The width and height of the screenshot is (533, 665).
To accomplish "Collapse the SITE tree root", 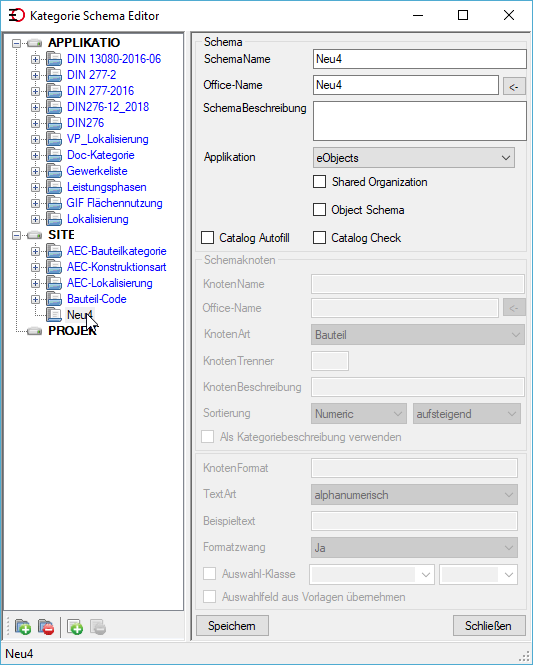I will click(x=16, y=235).
